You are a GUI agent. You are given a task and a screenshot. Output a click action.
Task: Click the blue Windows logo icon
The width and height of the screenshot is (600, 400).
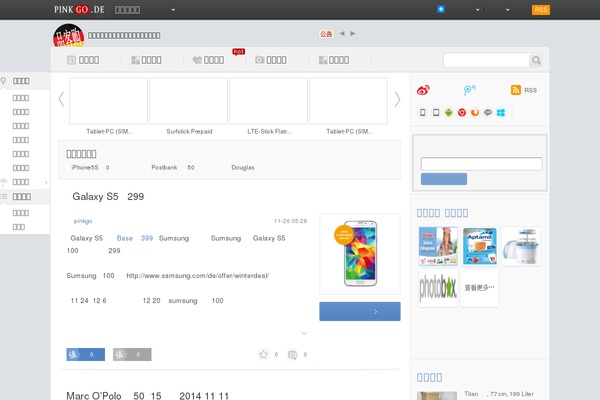tap(501, 113)
